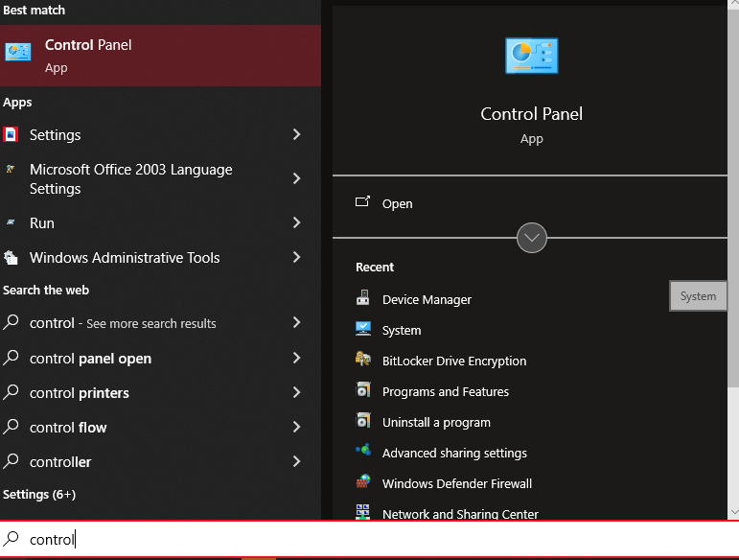Screen dimensions: 739x560
Task: Click the Control Panel icon in best match
Action: pyautogui.click(x=18, y=52)
